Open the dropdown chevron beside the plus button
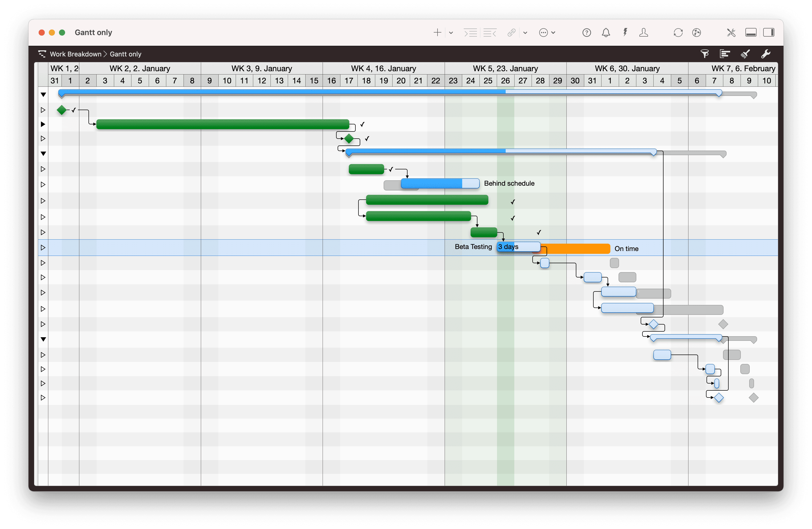The width and height of the screenshot is (812, 529). coord(451,32)
